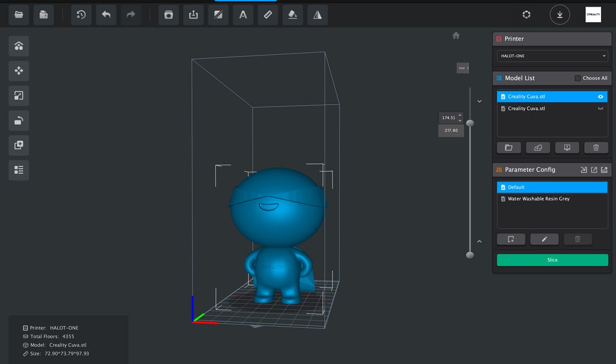The height and width of the screenshot is (364, 616).
Task: Click the toolbar icon just right of the redo arrow
Action: click(x=168, y=15)
